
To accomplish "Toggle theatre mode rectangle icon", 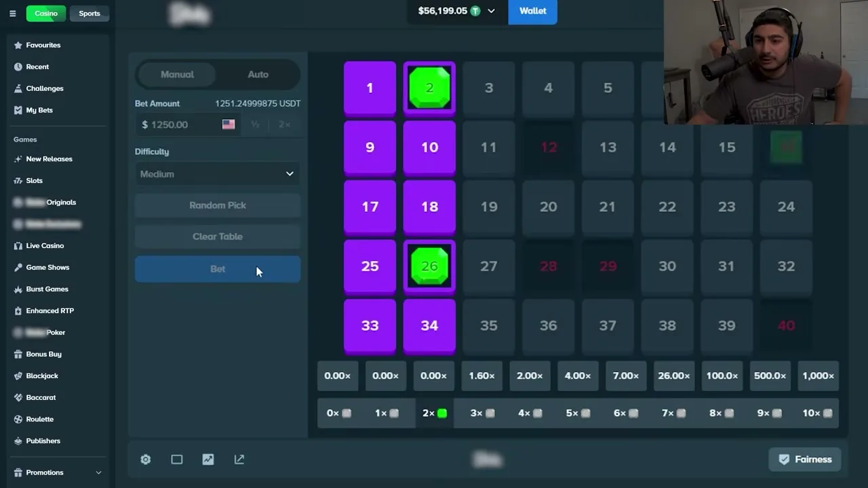I will tap(177, 460).
